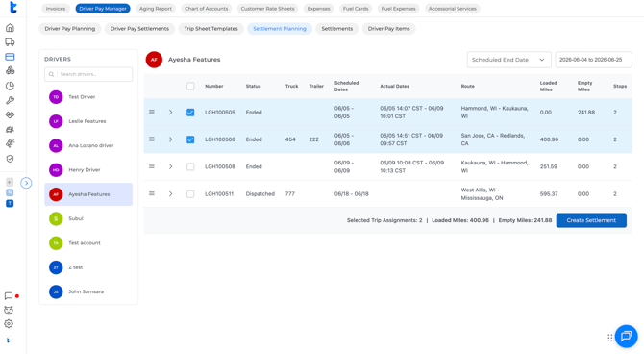
Task: Click the logo at top left
Action: [13, 7]
